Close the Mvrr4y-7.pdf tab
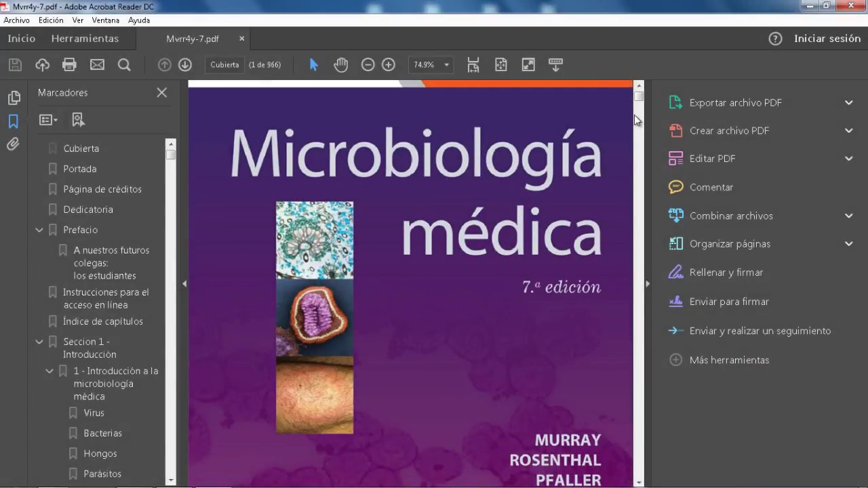Image resolution: width=868 pixels, height=488 pixels. pos(242,39)
